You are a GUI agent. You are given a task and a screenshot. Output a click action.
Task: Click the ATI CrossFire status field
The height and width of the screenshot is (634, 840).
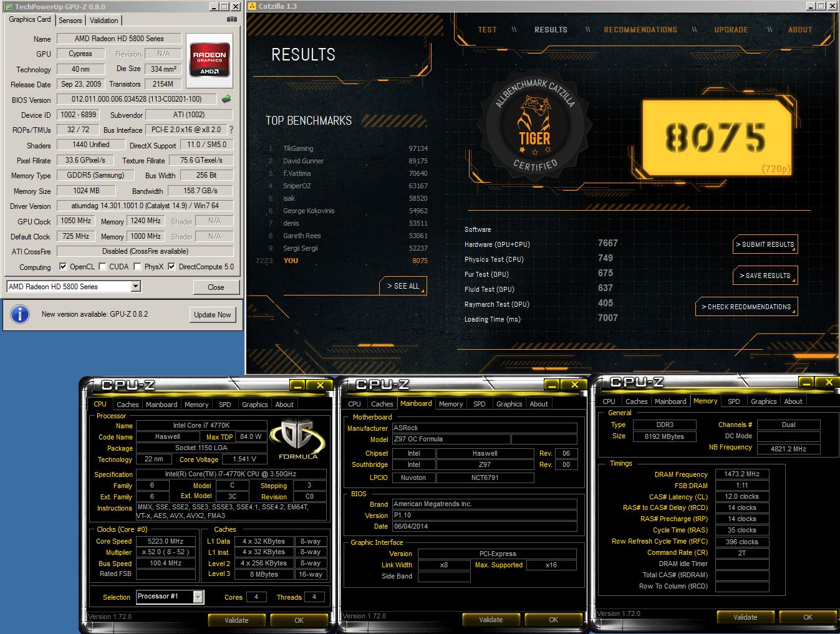tap(145, 251)
